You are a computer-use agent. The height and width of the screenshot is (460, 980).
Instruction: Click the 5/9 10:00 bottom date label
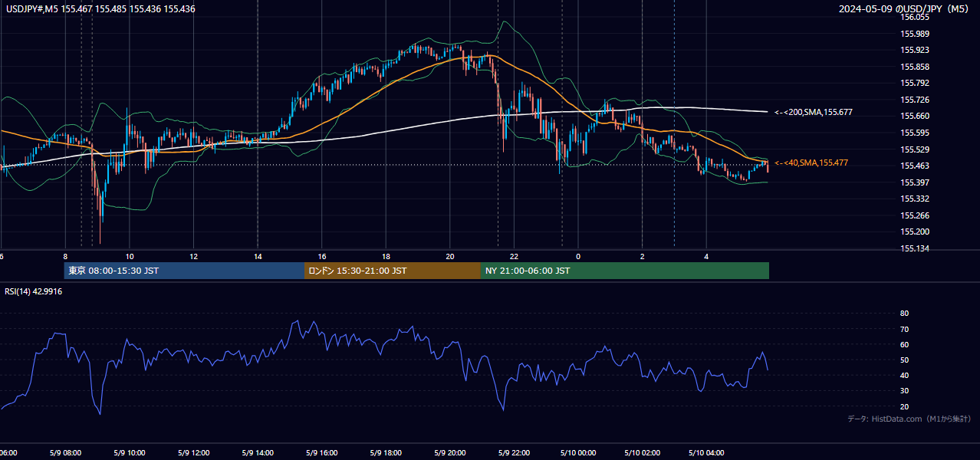click(130, 453)
